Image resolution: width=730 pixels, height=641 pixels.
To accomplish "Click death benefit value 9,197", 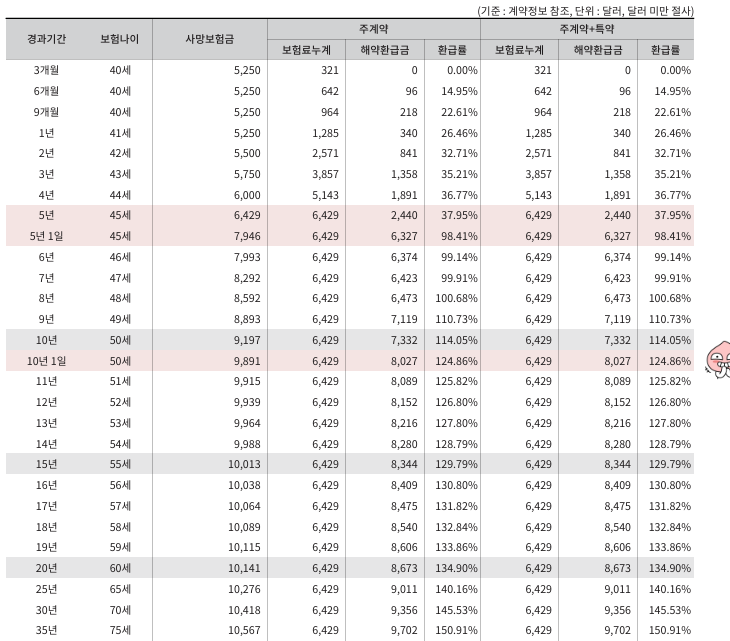I will pos(247,340).
